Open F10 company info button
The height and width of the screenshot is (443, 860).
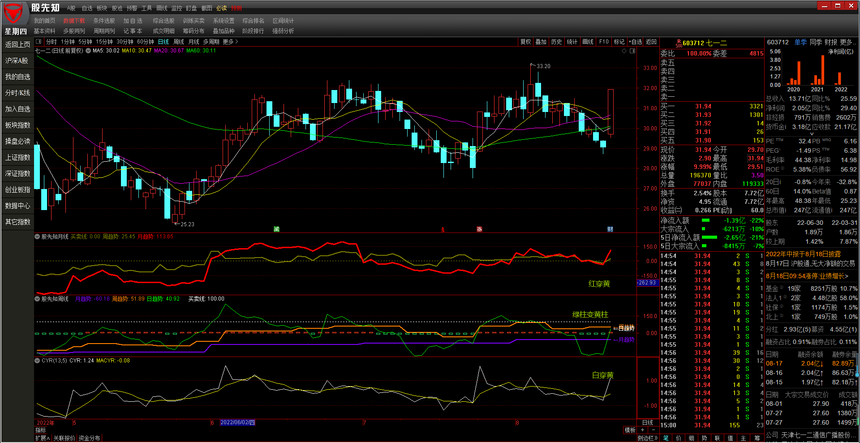point(603,42)
